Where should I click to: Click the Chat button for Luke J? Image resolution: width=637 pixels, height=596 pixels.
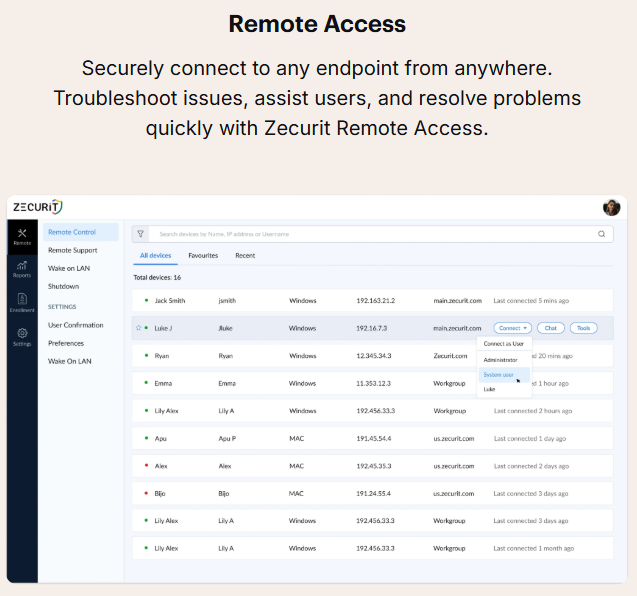[551, 328]
